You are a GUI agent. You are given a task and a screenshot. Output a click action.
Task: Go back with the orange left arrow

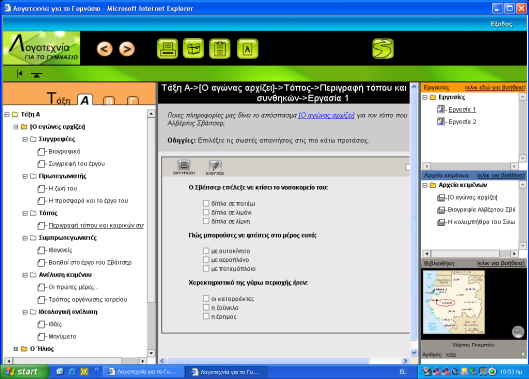[105, 49]
